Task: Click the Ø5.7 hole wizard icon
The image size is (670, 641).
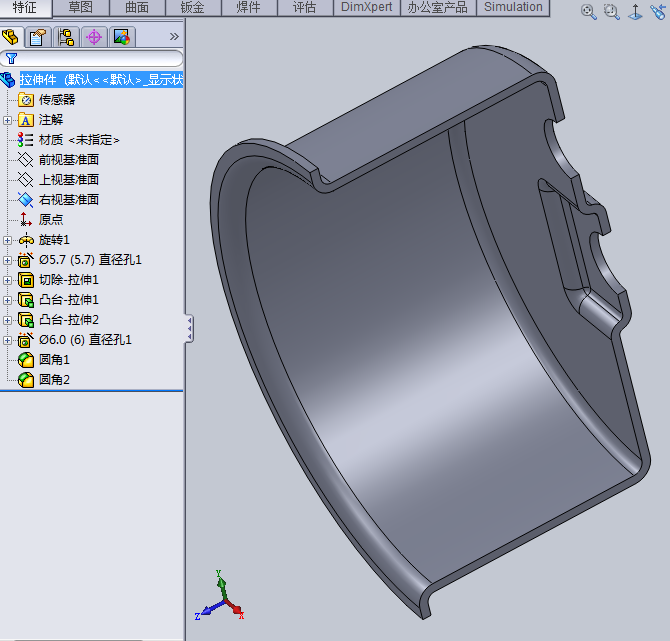Action: tap(26, 260)
